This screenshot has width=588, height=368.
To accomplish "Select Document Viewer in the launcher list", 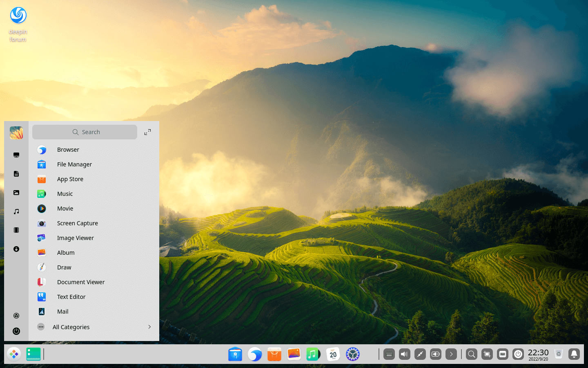I will tap(80, 282).
